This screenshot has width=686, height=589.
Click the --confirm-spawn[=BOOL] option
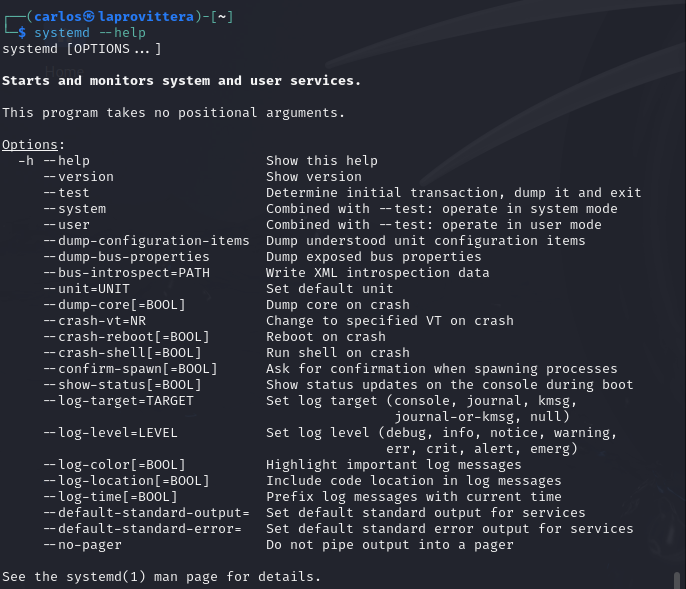pyautogui.click(x=131, y=369)
